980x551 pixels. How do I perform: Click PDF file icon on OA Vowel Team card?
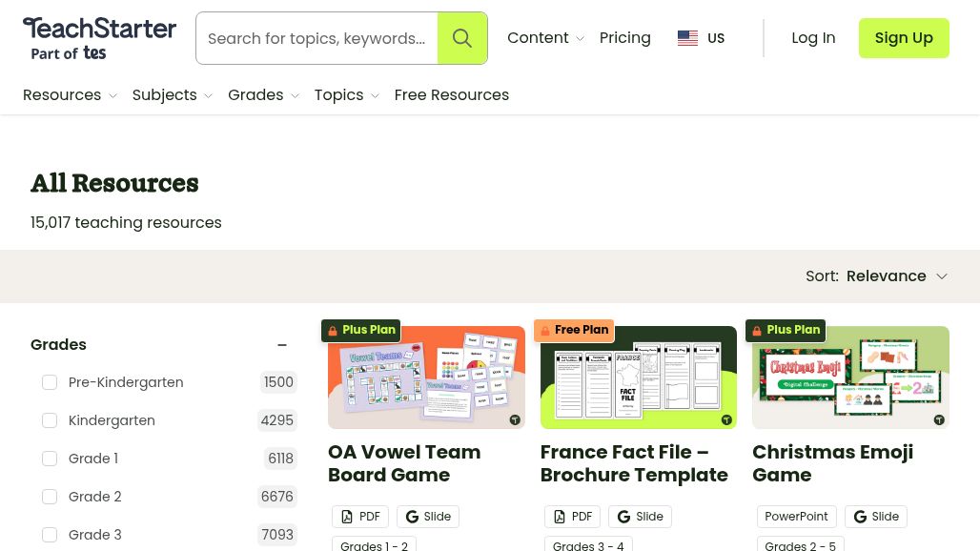click(x=347, y=517)
